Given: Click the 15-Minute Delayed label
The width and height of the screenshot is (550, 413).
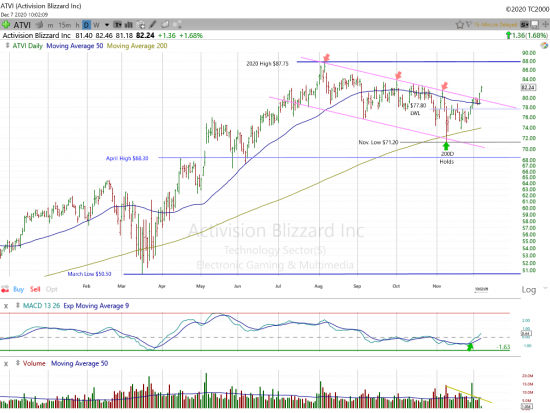Looking at the screenshot, I should (x=495, y=25).
